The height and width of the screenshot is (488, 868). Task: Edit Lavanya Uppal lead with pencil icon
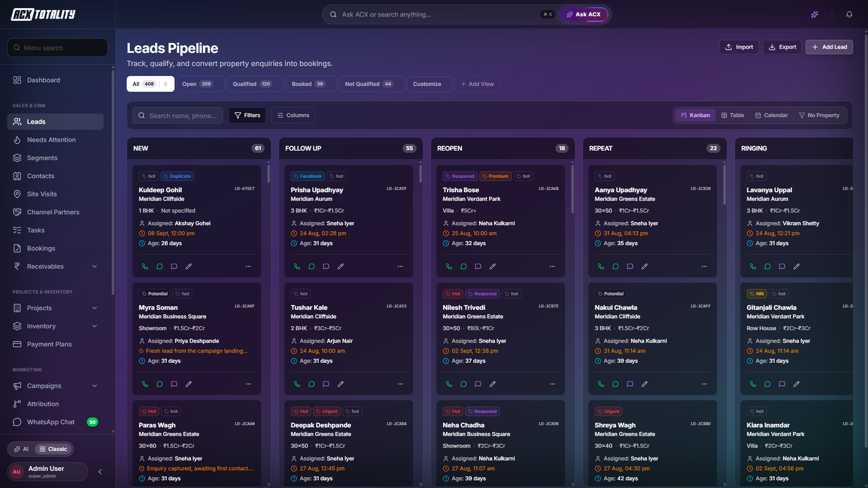797,266
